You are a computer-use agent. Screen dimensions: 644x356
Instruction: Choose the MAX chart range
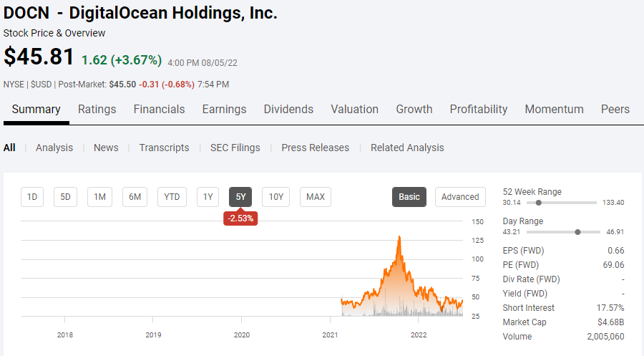click(x=316, y=197)
